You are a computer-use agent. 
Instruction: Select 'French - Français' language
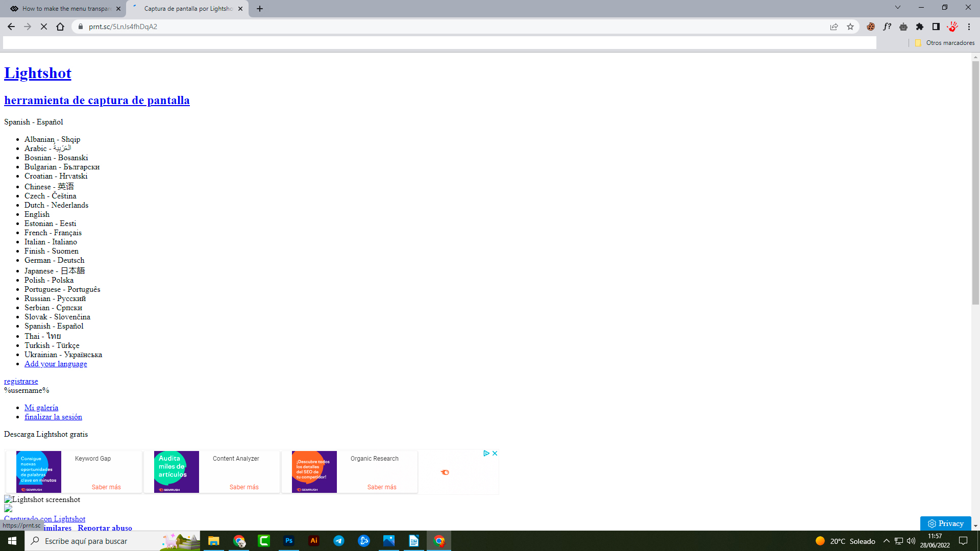coord(53,233)
